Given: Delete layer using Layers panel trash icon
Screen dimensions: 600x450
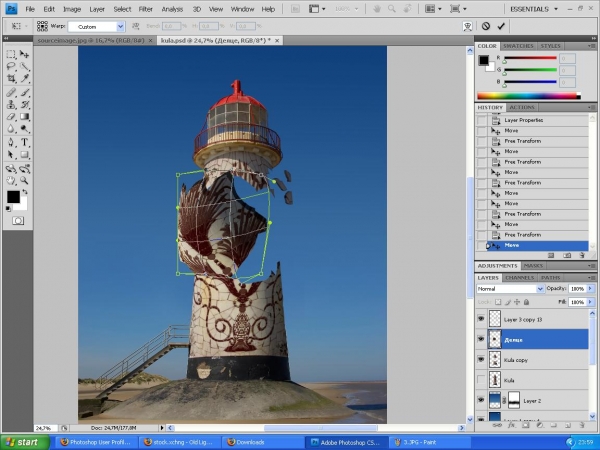Looking at the screenshot, I should pyautogui.click(x=582, y=425).
